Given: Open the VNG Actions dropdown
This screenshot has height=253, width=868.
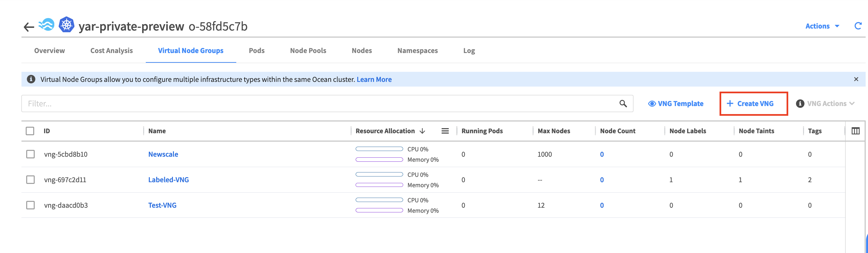Looking at the screenshot, I should 830,104.
